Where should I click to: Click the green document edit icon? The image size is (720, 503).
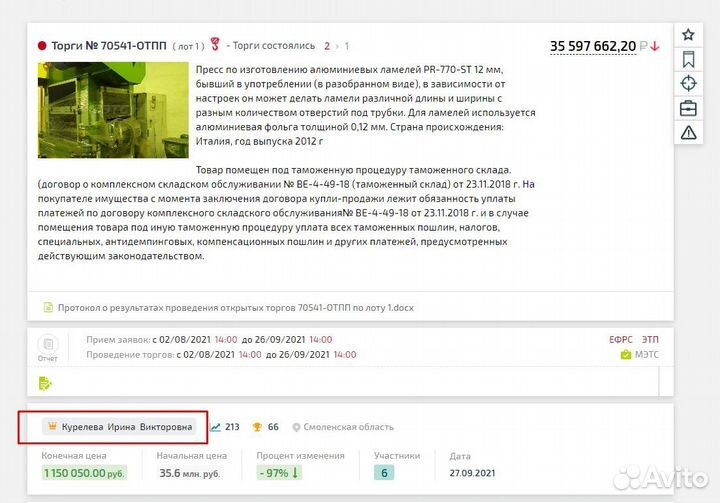pyautogui.click(x=45, y=383)
